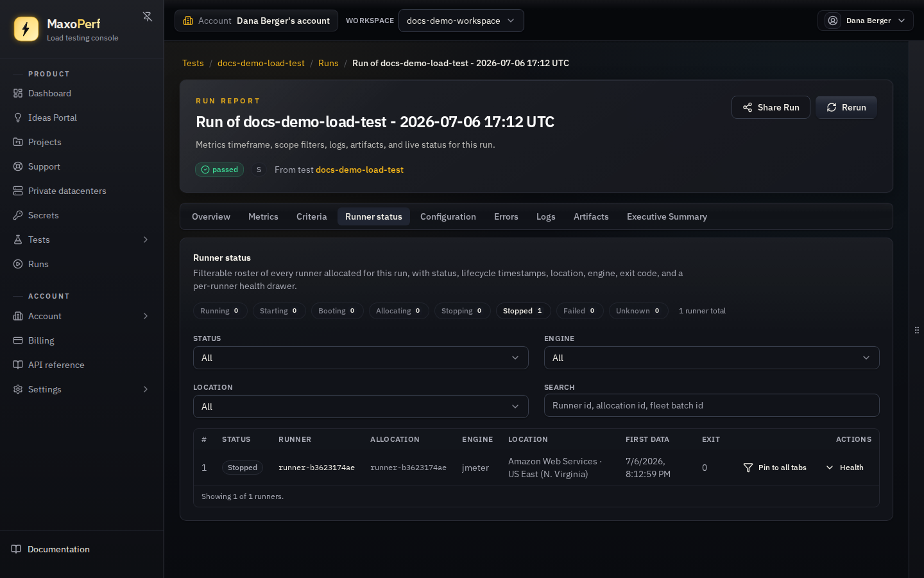Open the Status filter dropdown

point(361,358)
